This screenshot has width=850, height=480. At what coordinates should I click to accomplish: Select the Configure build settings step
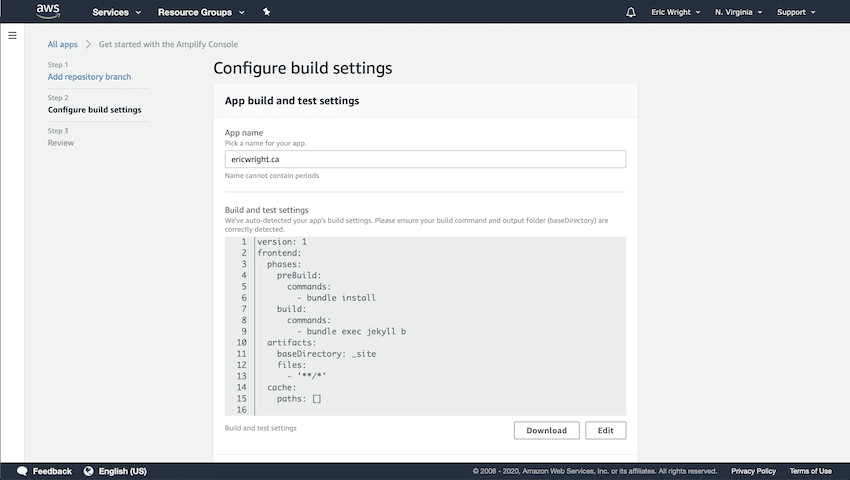click(94, 110)
